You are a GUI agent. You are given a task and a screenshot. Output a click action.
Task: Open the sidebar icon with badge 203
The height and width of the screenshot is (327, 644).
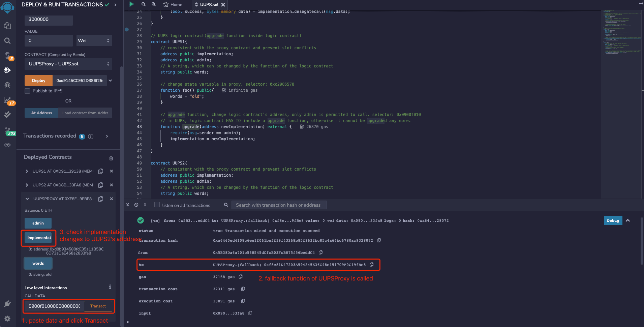coord(7,130)
